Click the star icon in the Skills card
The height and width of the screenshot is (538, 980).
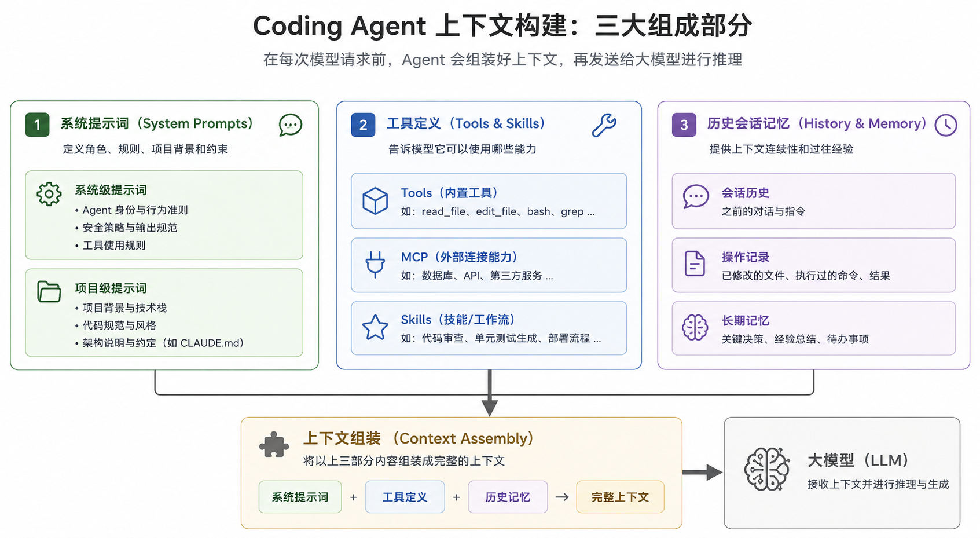pos(375,327)
